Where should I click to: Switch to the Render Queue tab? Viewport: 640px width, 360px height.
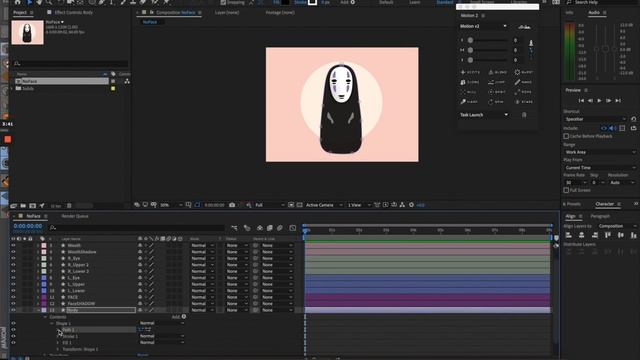[x=75, y=216]
